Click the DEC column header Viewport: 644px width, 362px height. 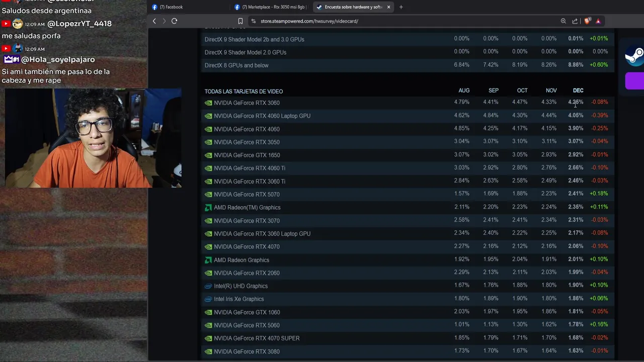click(578, 90)
